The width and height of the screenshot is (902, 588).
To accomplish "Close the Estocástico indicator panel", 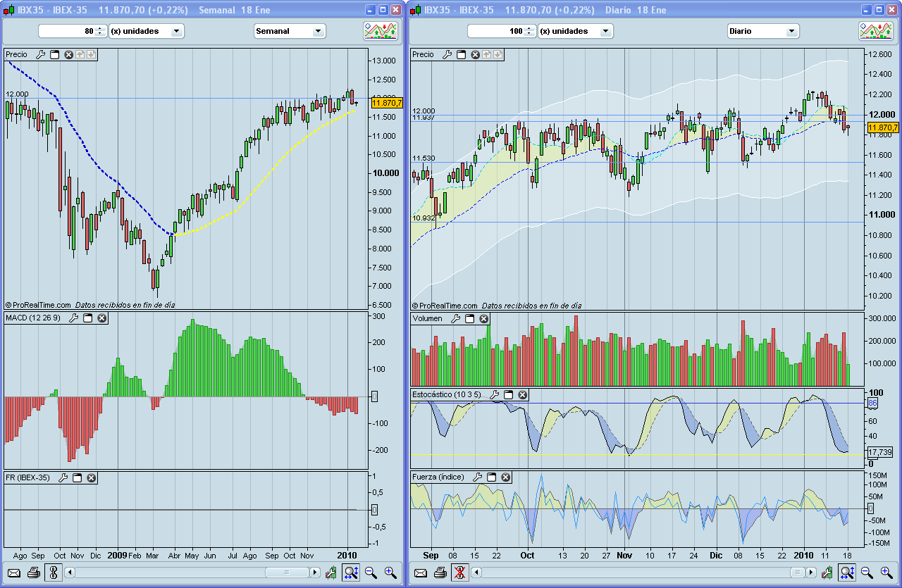I will pos(523,394).
